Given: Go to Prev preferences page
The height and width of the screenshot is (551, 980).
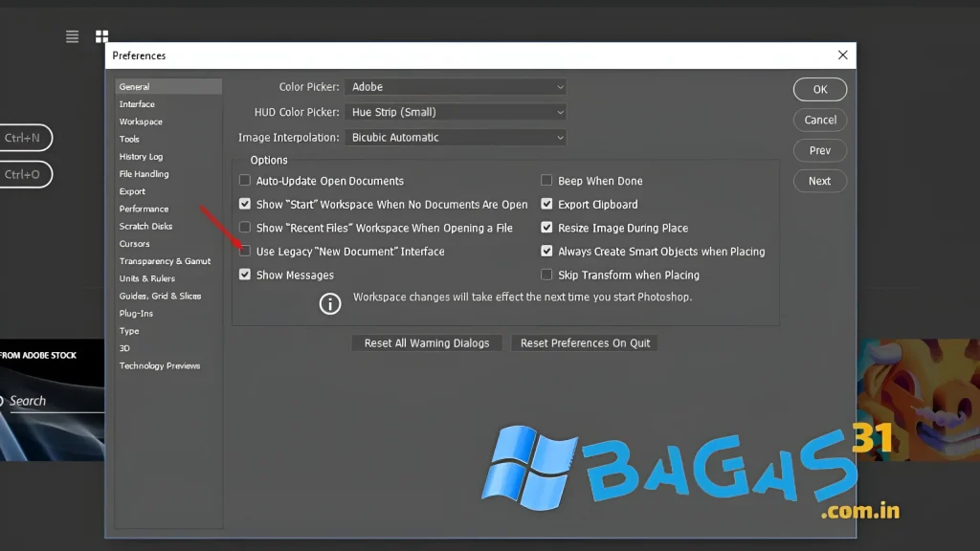Looking at the screenshot, I should click(x=820, y=150).
